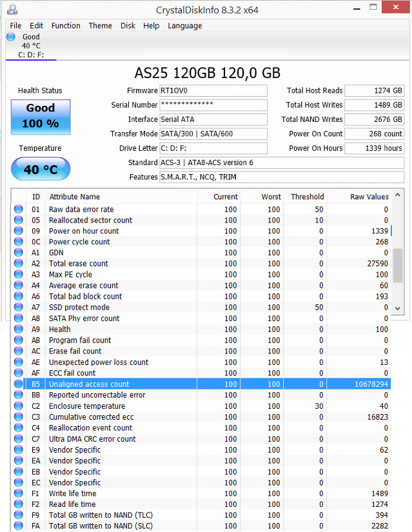The width and height of the screenshot is (412, 532).
Task: Click status orb for Reported uncorrectable error
Action: pyautogui.click(x=18, y=395)
